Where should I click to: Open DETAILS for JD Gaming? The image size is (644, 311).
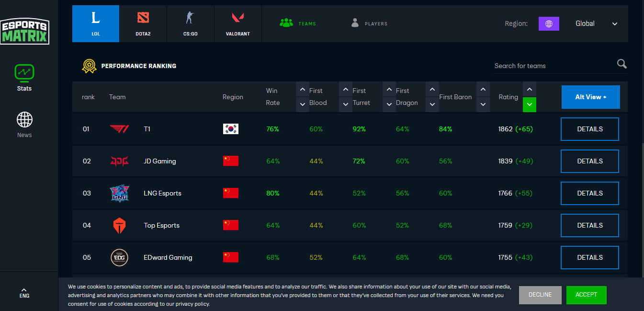point(590,161)
